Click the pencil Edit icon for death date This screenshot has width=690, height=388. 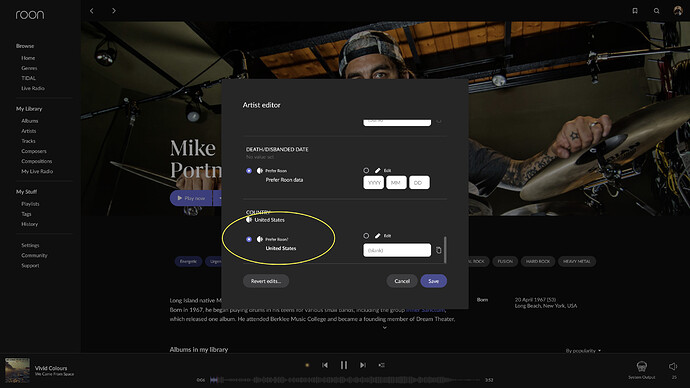[378, 170]
